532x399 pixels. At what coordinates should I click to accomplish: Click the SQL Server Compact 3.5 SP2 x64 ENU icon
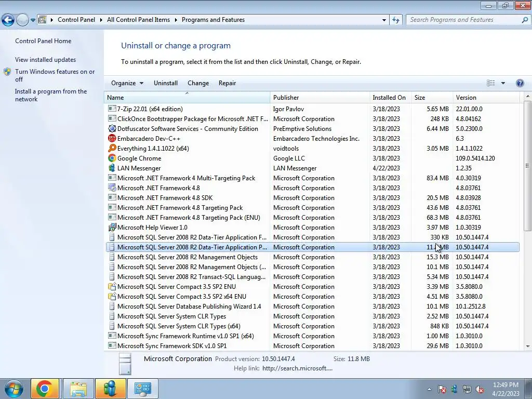click(x=112, y=296)
